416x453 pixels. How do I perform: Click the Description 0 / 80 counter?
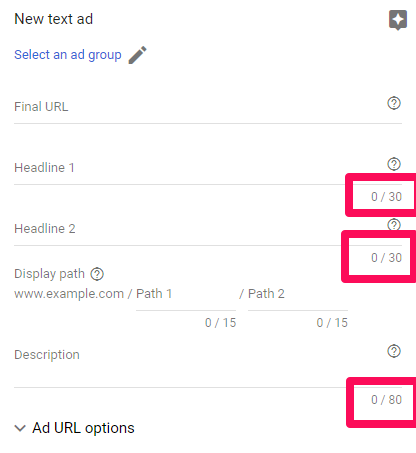click(x=386, y=400)
